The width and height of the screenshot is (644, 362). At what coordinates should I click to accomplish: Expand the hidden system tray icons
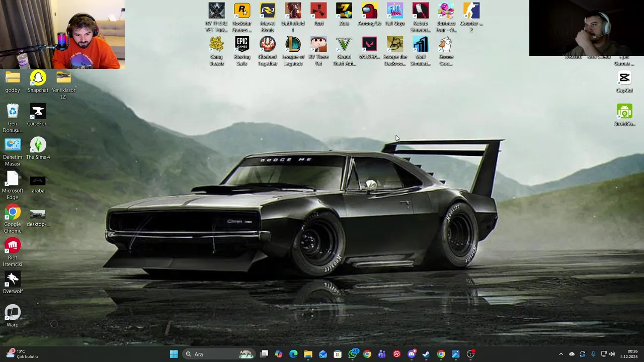[561, 354]
